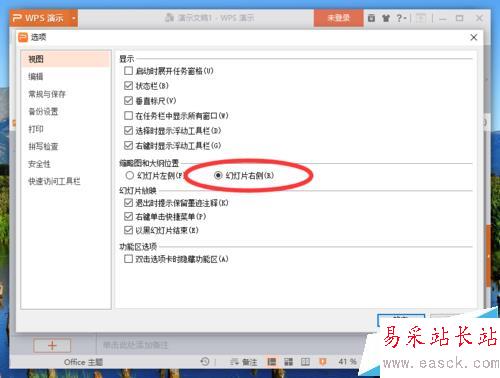The image size is (500, 378).
Task: Toggle the 备注 notes button in status bar
Action: (x=244, y=362)
